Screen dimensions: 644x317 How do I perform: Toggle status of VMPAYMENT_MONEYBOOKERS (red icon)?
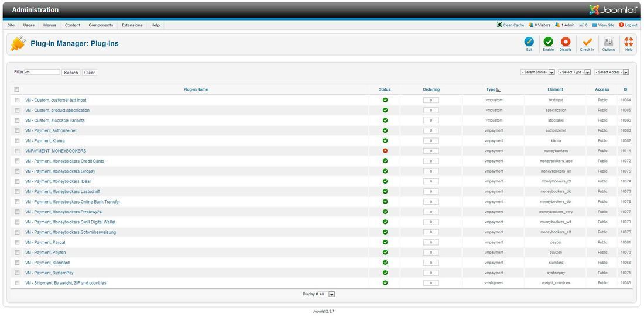click(385, 151)
